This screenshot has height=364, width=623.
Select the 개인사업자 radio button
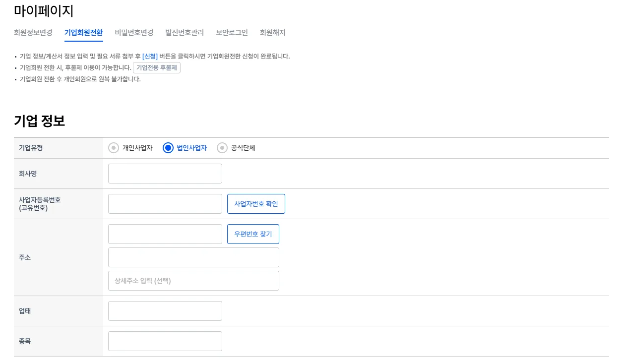[x=114, y=148]
